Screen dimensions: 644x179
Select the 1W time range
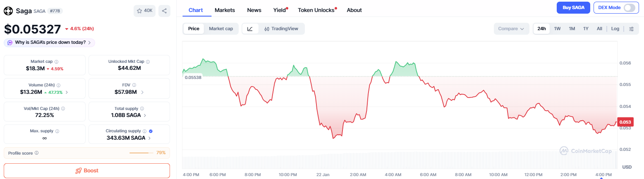coord(557,29)
